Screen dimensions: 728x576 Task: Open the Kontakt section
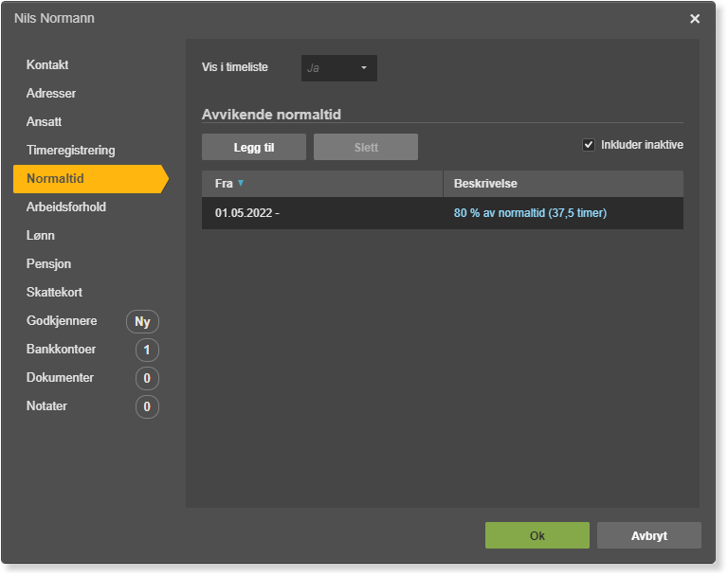(x=47, y=64)
